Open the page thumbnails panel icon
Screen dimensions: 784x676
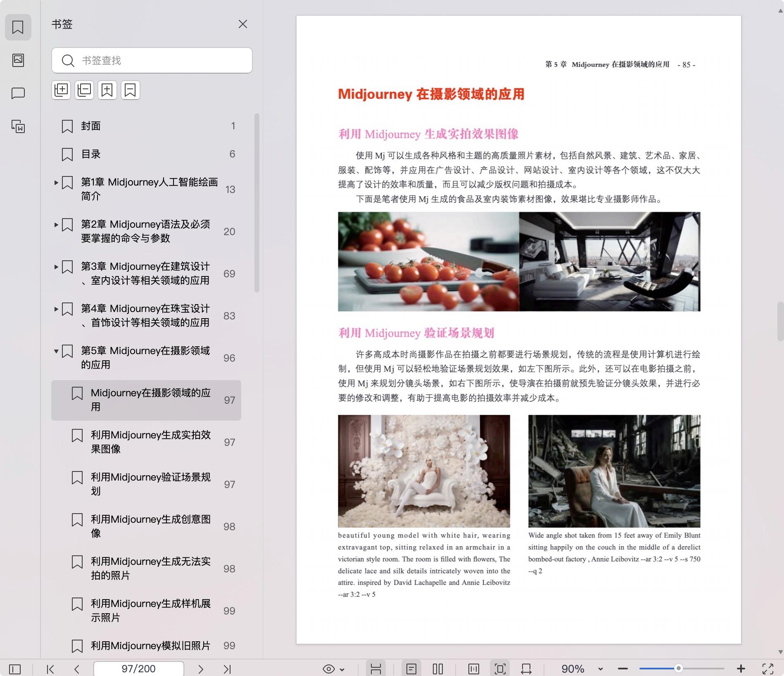tap(18, 60)
